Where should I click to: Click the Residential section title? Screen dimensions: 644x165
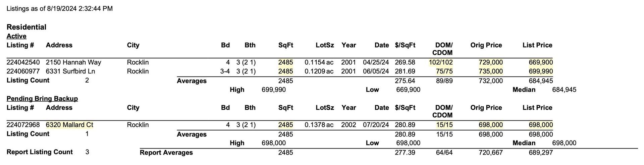coord(26,27)
